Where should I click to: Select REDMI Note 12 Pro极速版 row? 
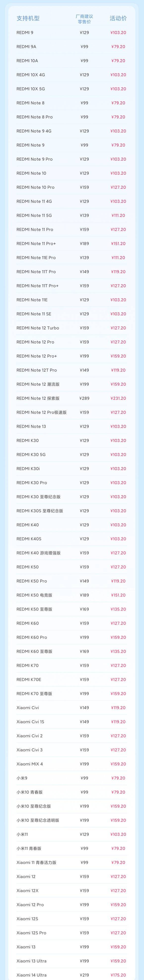tap(72, 412)
